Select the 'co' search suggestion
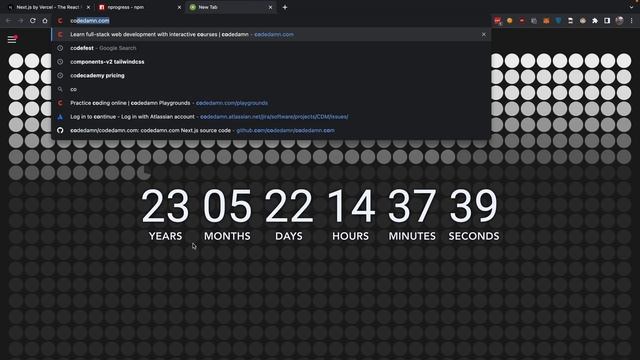The height and width of the screenshot is (360, 640). (x=271, y=89)
